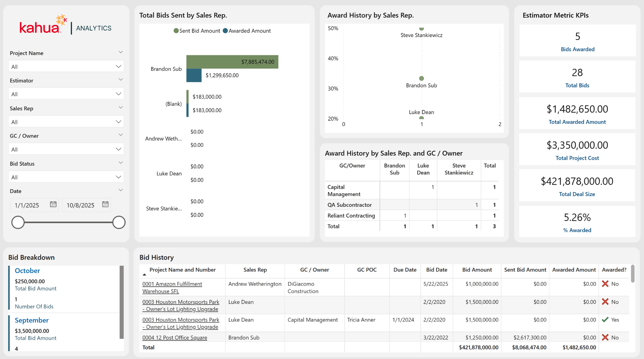Toggle Awarded Amount legend marker
644x359 pixels.
tap(225, 31)
